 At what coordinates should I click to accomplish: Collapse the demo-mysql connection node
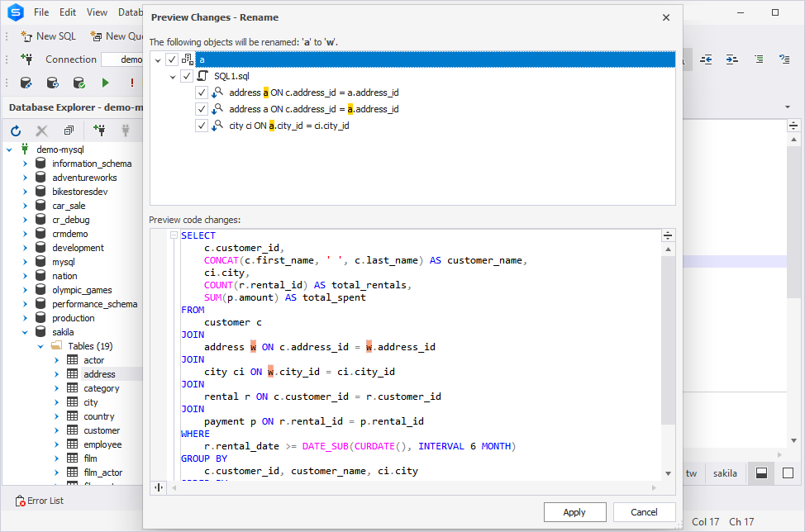tap(9, 150)
